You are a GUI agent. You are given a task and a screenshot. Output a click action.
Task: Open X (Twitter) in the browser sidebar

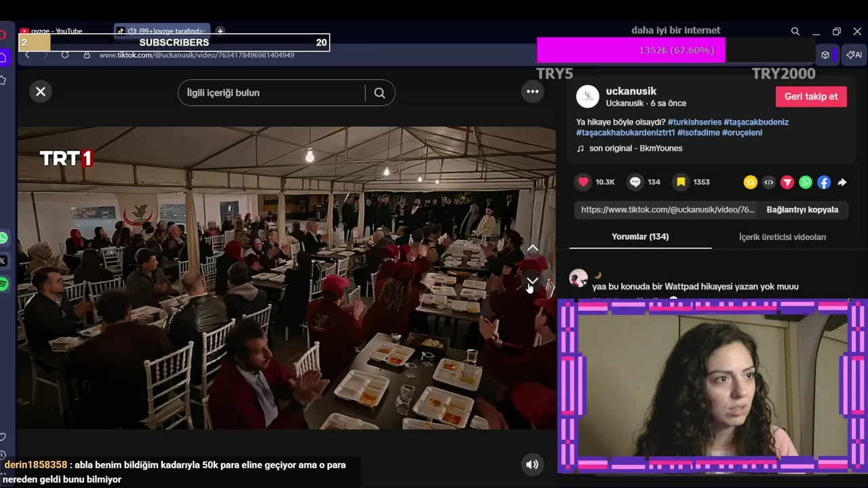pos(3,261)
